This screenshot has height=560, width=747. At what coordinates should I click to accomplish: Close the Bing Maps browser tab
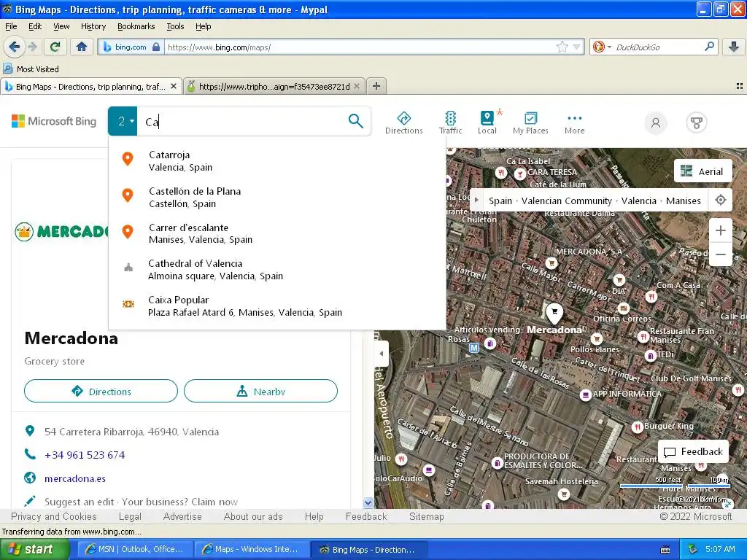point(174,86)
